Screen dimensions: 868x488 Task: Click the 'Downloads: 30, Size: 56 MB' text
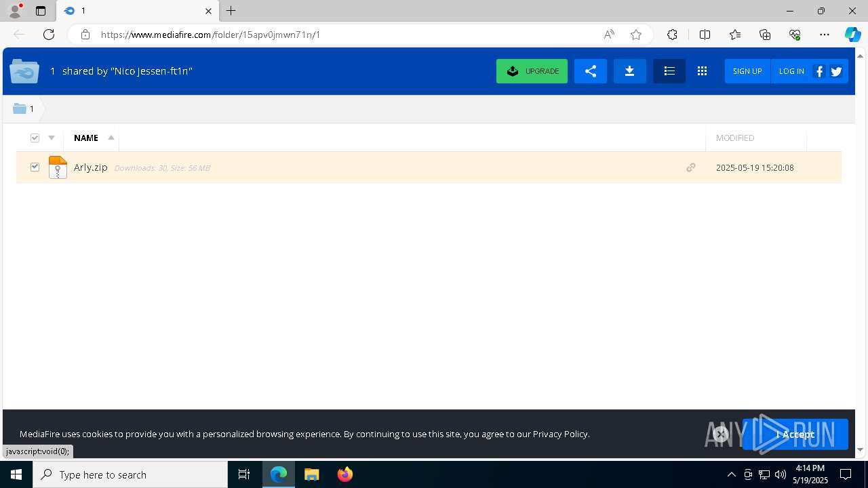(x=162, y=168)
